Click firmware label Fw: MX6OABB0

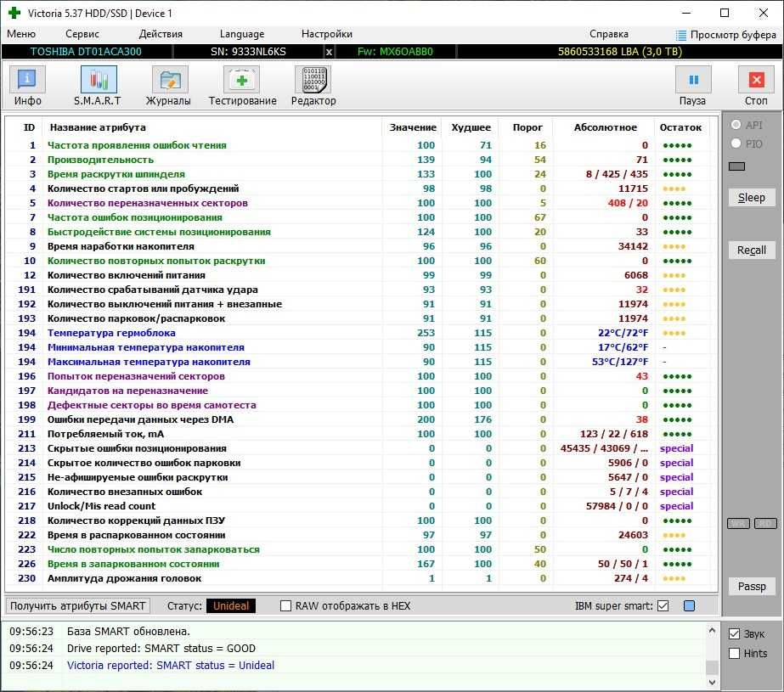pyautogui.click(x=395, y=52)
